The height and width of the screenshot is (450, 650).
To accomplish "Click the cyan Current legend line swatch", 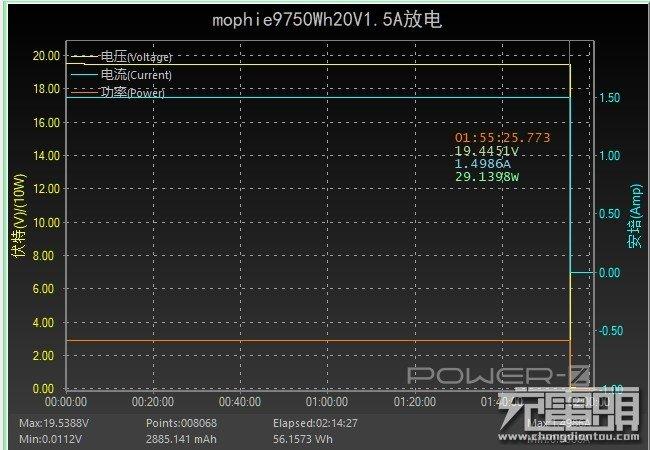I will click(x=83, y=75).
